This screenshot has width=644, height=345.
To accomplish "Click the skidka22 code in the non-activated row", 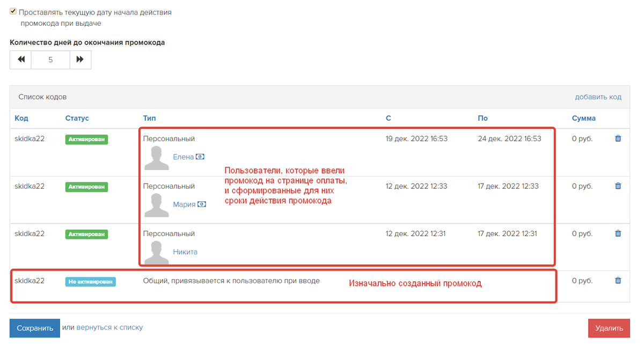I will [x=30, y=281].
